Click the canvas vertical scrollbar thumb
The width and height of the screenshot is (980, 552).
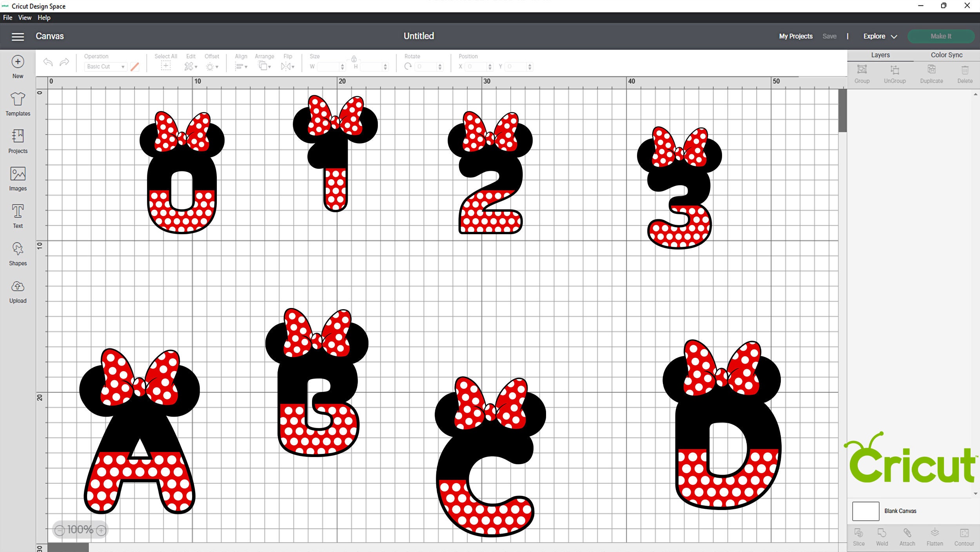pos(842,111)
